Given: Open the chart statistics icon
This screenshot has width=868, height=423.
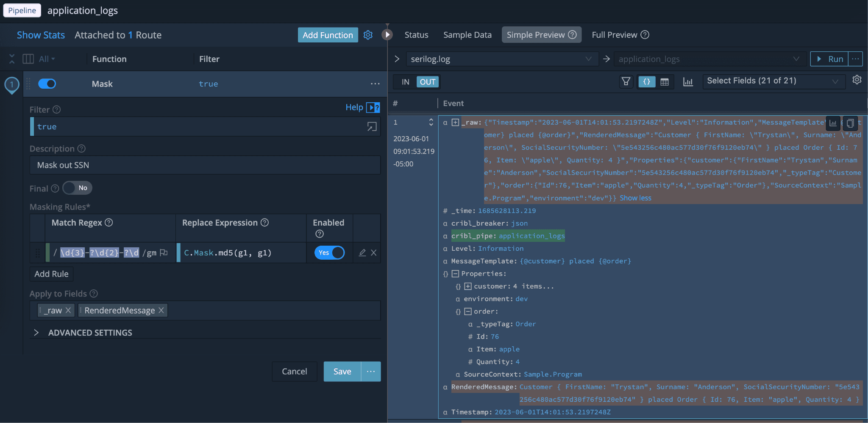Looking at the screenshot, I should (x=688, y=82).
